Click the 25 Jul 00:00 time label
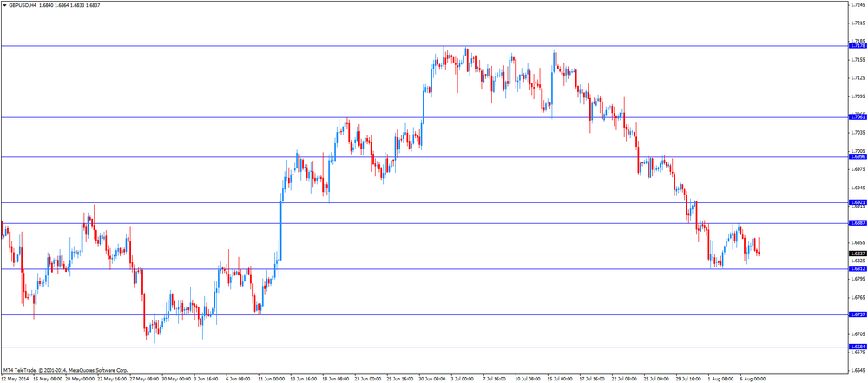Viewport: 868px width, 383px height. (656, 379)
